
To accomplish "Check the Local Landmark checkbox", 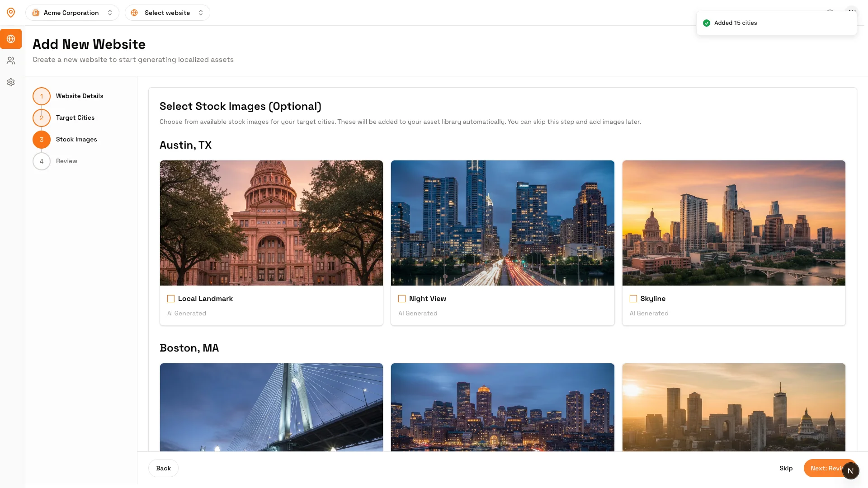I will tap(171, 299).
